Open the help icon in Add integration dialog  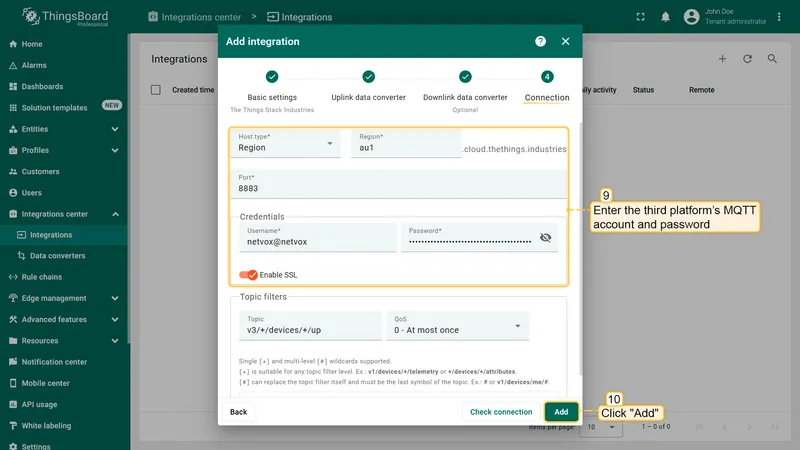pyautogui.click(x=540, y=41)
